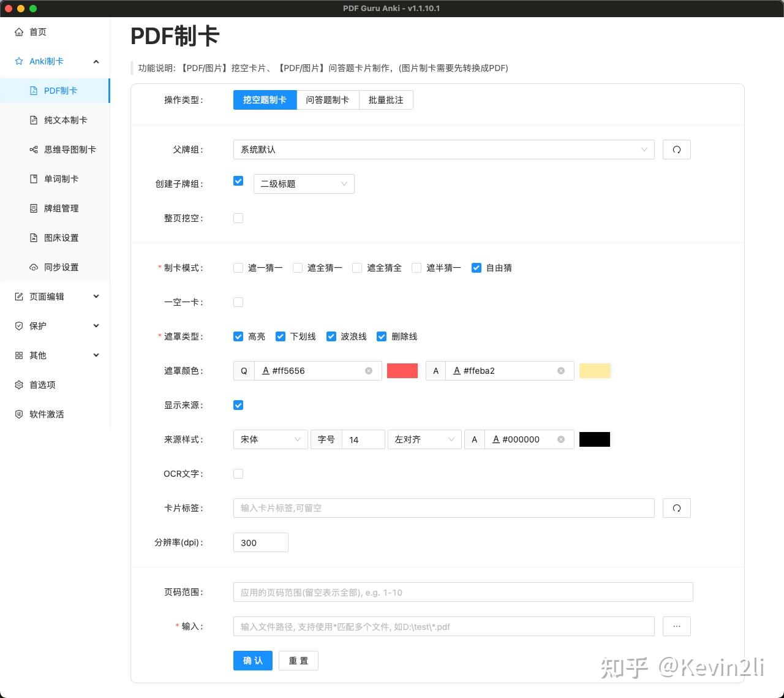The image size is (784, 698).
Task: Switch to the 问答题制卡 tab
Action: pyautogui.click(x=328, y=100)
